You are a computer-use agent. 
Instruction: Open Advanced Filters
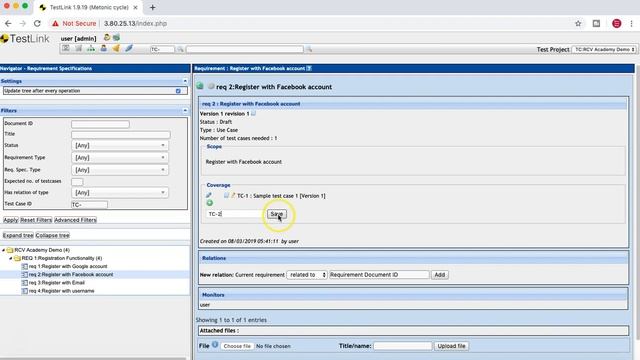pyautogui.click(x=76, y=220)
